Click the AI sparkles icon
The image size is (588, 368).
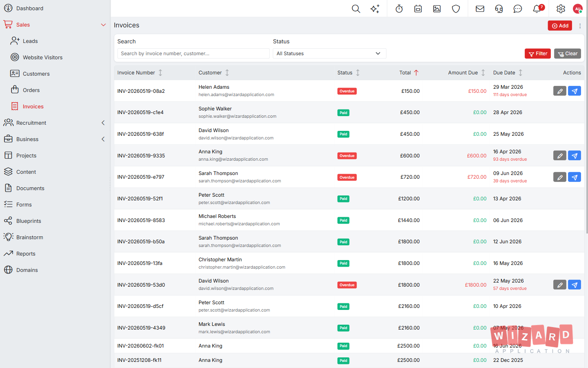click(375, 9)
